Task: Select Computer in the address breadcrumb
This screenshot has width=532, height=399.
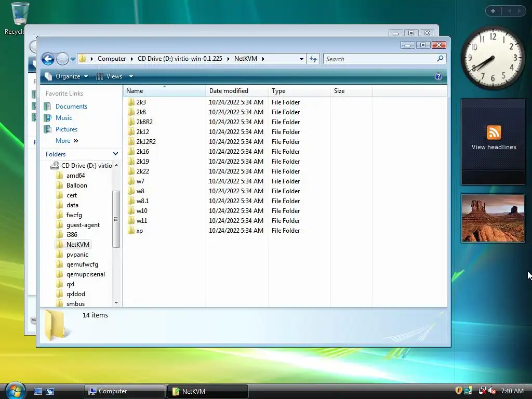Action: pos(112,59)
